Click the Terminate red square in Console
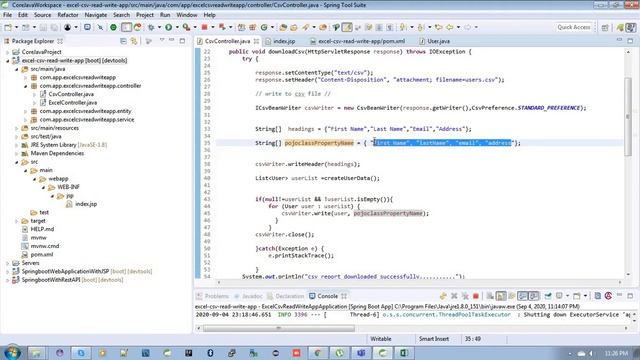The height and width of the screenshot is (360, 640). pos(476,296)
